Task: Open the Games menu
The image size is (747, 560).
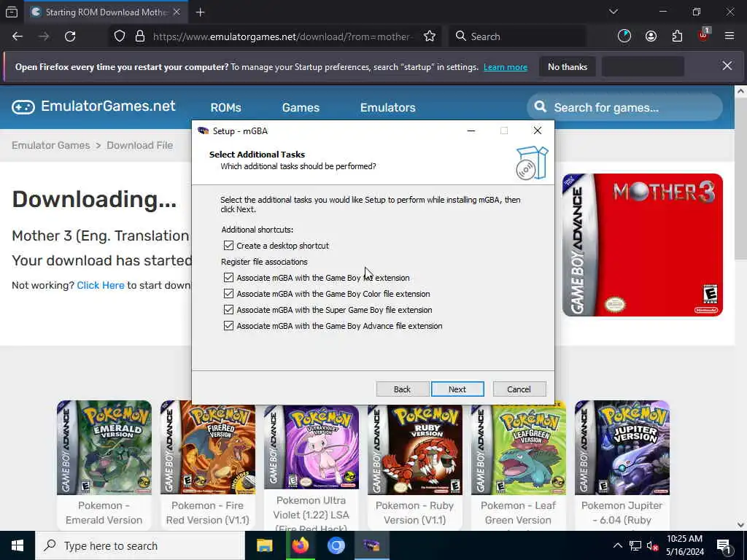Action: coord(301,108)
